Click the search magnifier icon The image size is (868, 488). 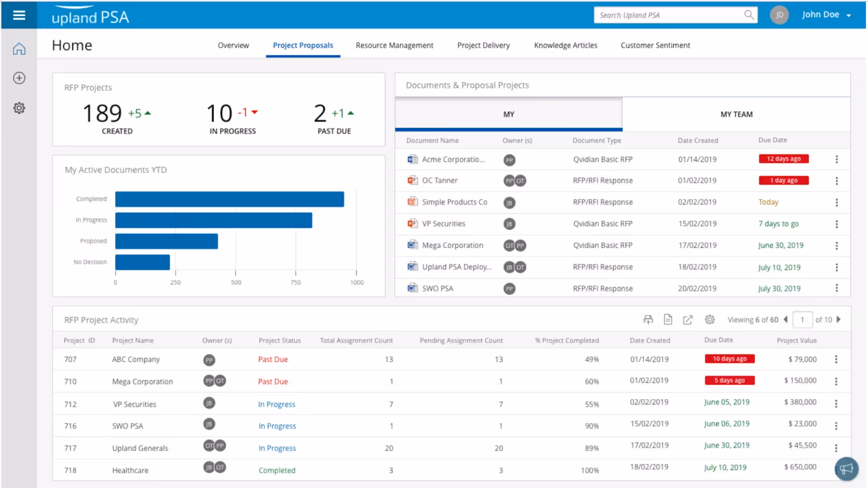749,15
